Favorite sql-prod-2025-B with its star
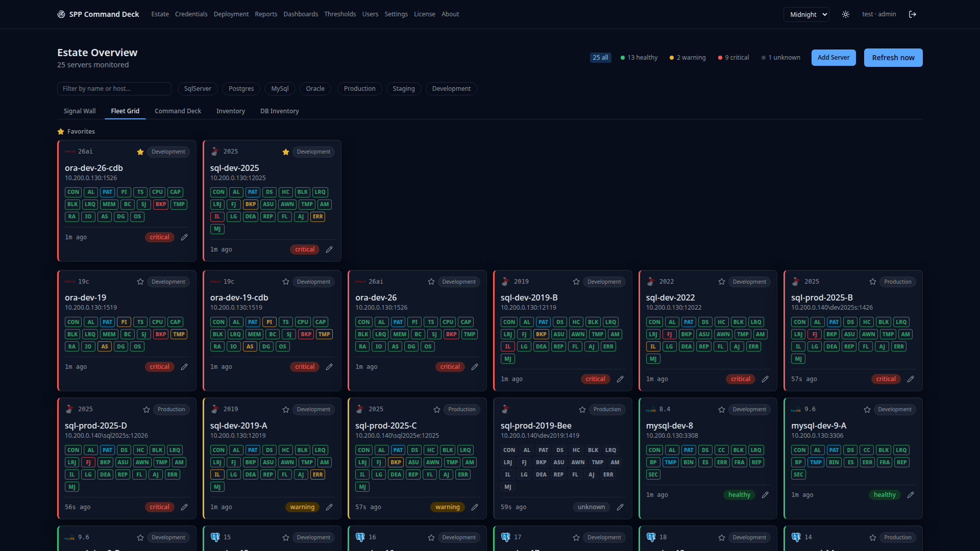 click(x=873, y=282)
